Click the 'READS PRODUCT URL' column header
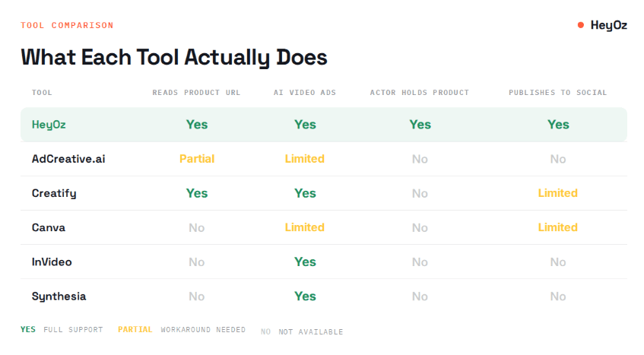This screenshot has height=355, width=644. [x=196, y=92]
